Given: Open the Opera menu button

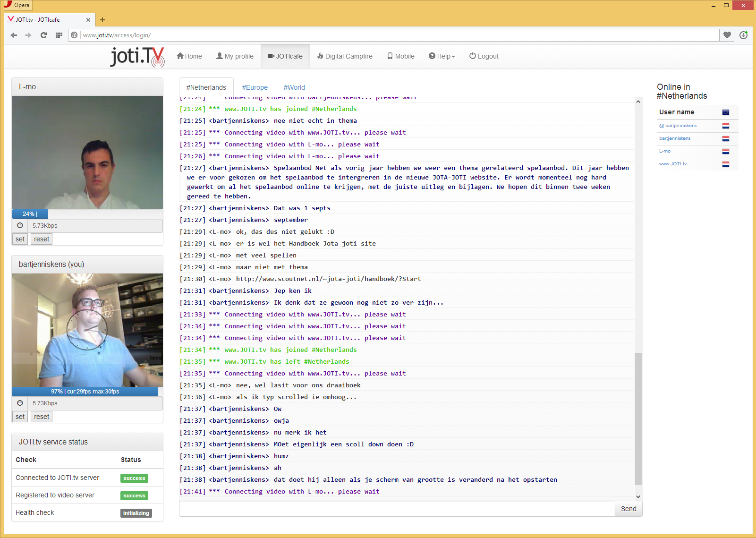Looking at the screenshot, I should point(17,5).
